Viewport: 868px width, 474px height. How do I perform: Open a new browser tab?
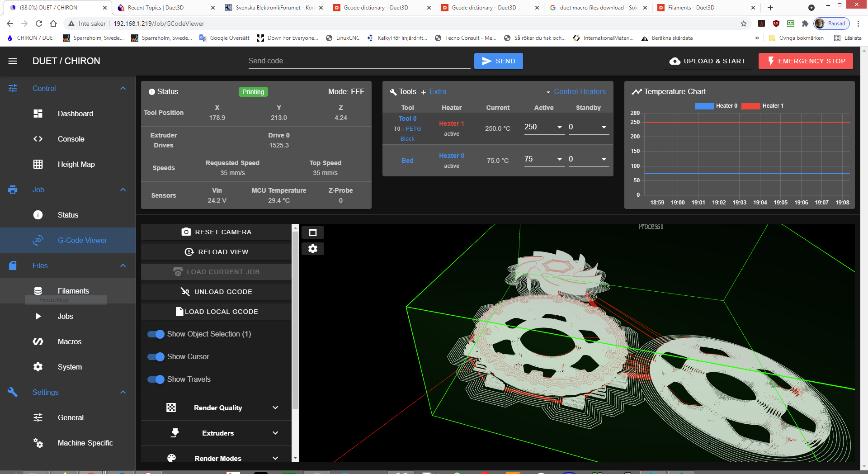pyautogui.click(x=770, y=8)
